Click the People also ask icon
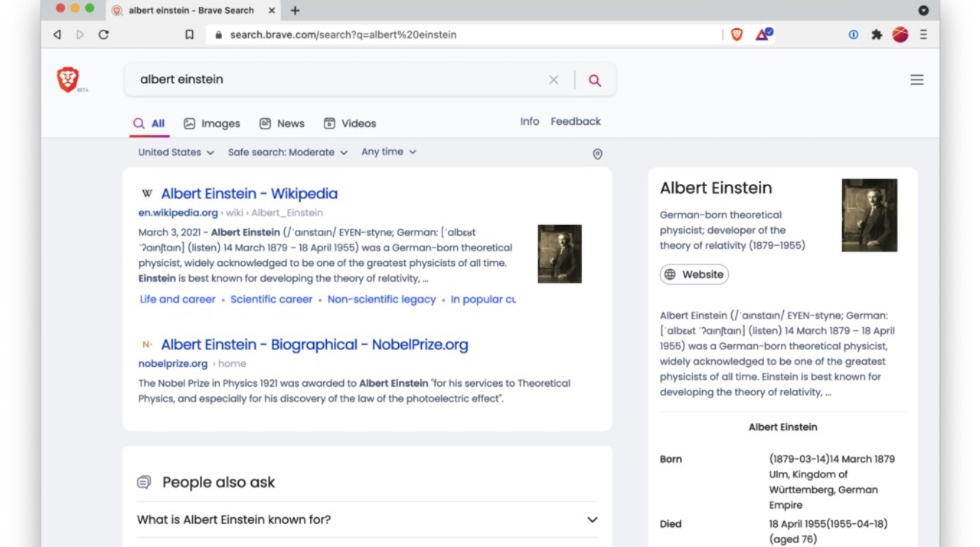980x547 pixels. pos(144,482)
